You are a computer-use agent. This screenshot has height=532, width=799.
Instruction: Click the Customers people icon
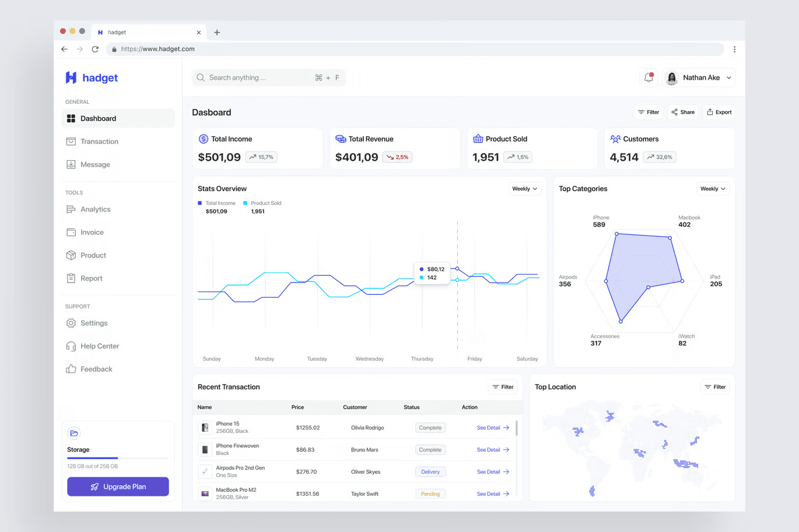point(615,139)
